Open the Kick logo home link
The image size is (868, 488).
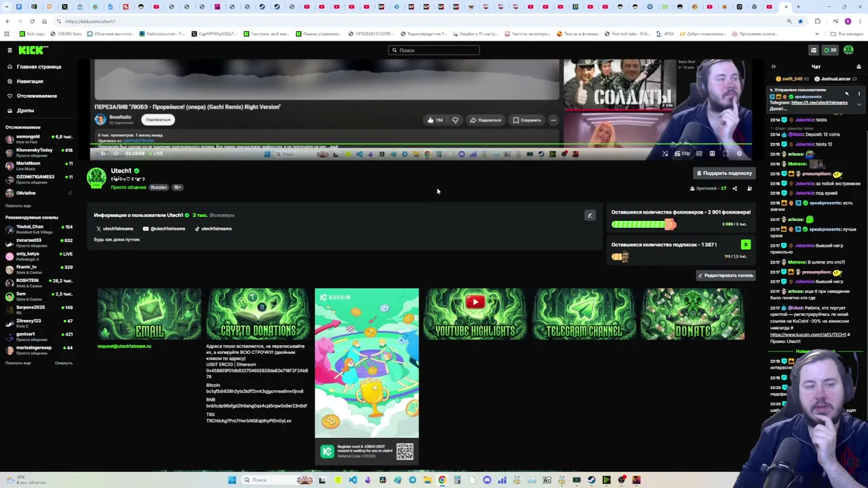click(x=33, y=50)
